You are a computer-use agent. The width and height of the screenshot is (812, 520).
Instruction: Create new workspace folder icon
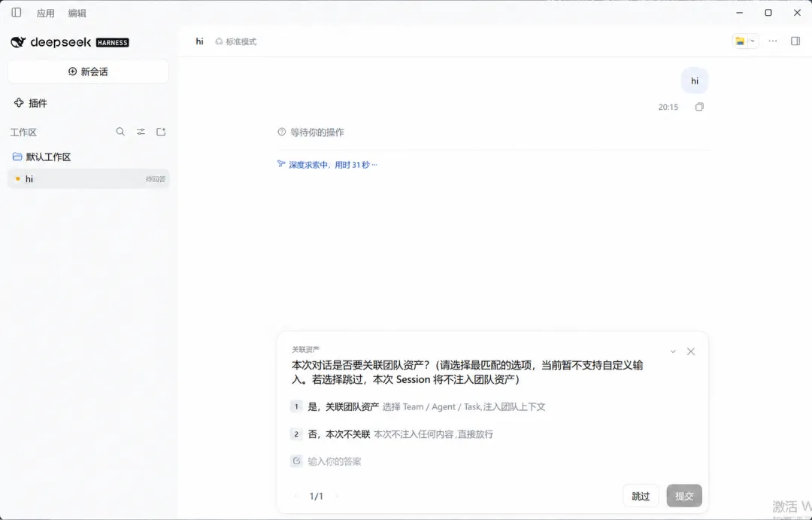click(161, 132)
